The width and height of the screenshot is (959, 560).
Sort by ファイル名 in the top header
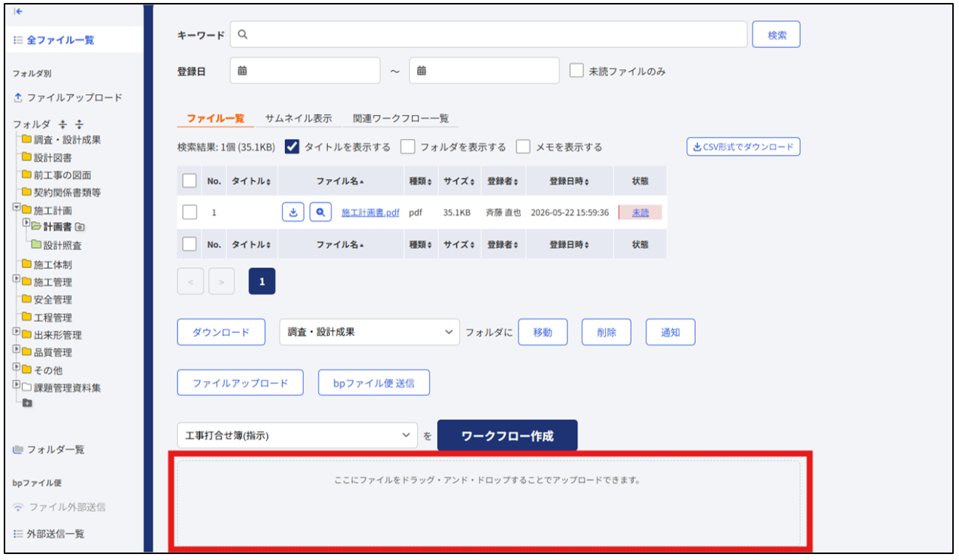tap(340, 181)
